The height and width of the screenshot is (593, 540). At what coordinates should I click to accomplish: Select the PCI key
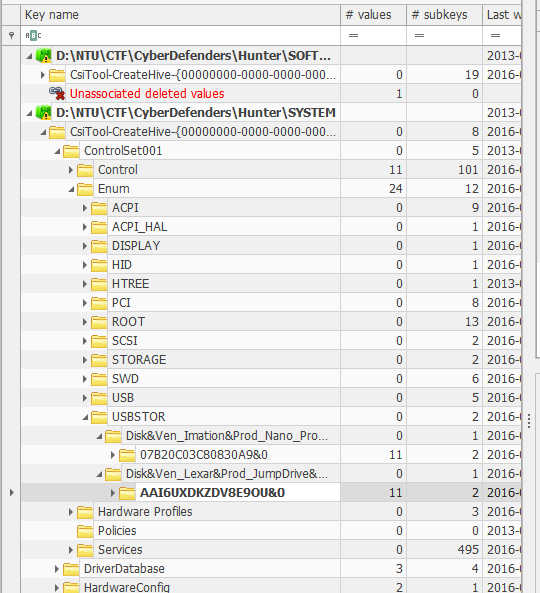(121, 303)
